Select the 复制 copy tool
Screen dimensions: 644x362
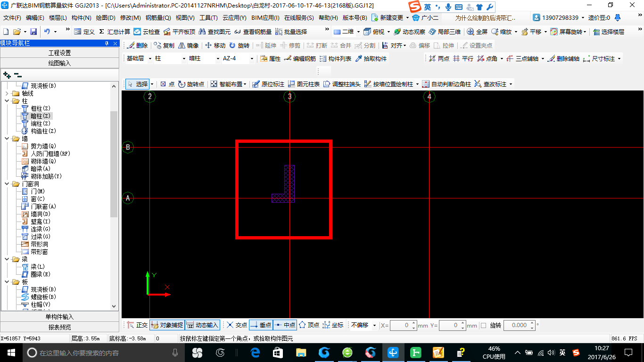pyautogui.click(x=164, y=46)
